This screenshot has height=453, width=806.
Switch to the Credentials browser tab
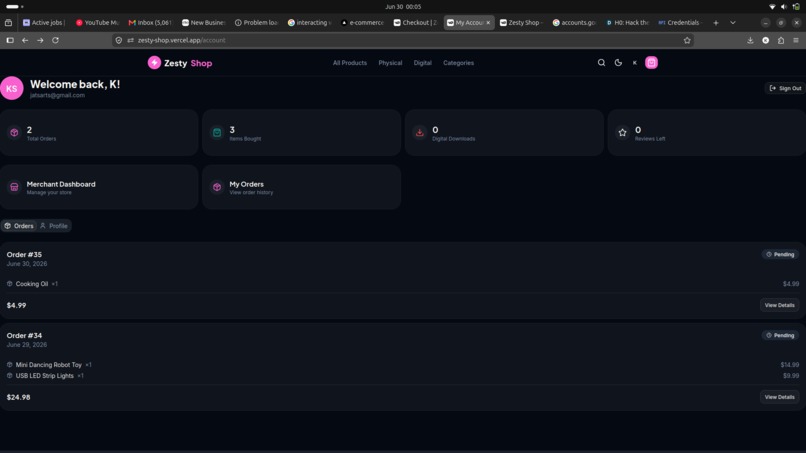[x=681, y=23]
